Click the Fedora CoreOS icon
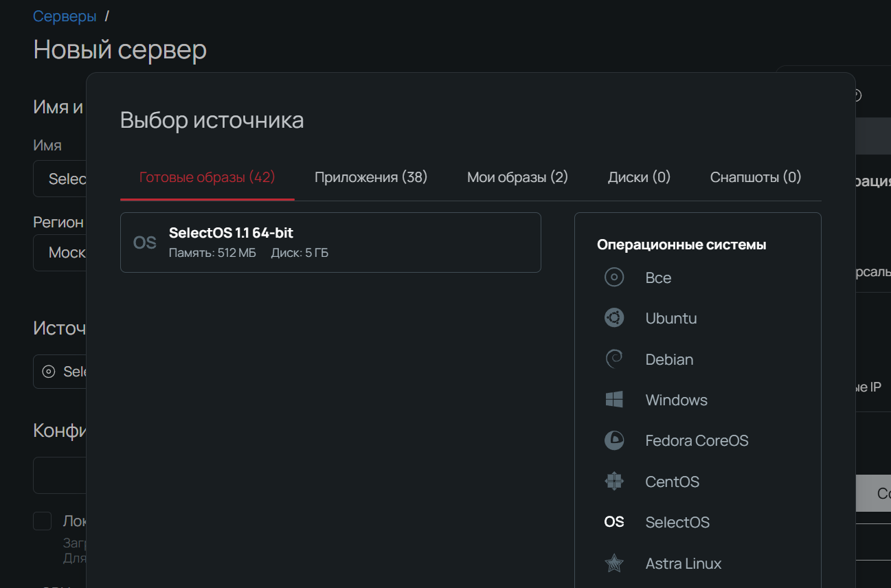Screen dimensions: 891x588 coord(613,440)
